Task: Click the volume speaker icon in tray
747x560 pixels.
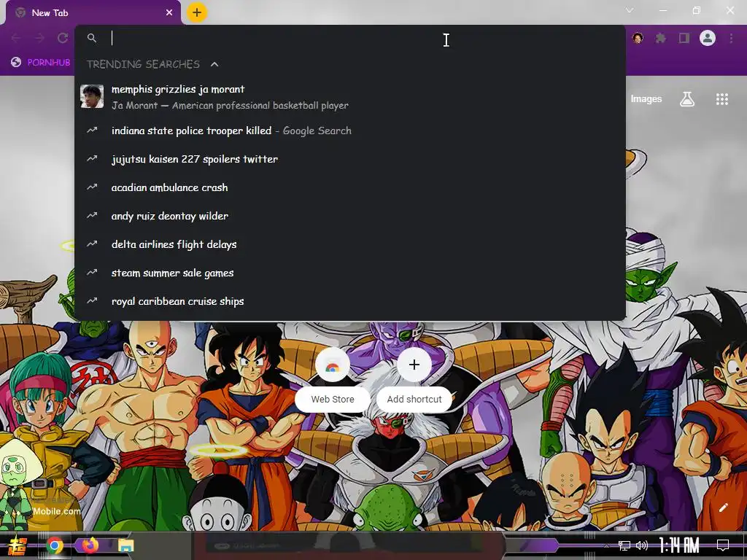Action: [642, 545]
